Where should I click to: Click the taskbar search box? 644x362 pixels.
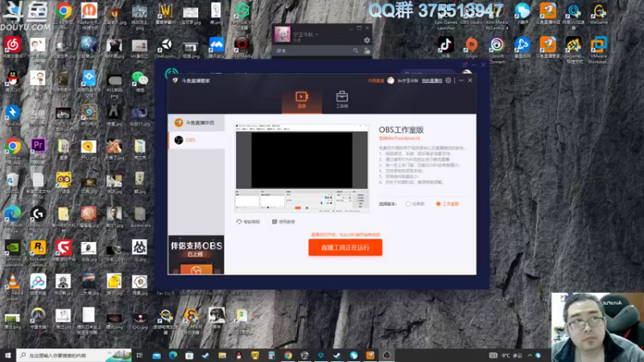pyautogui.click(x=74, y=356)
